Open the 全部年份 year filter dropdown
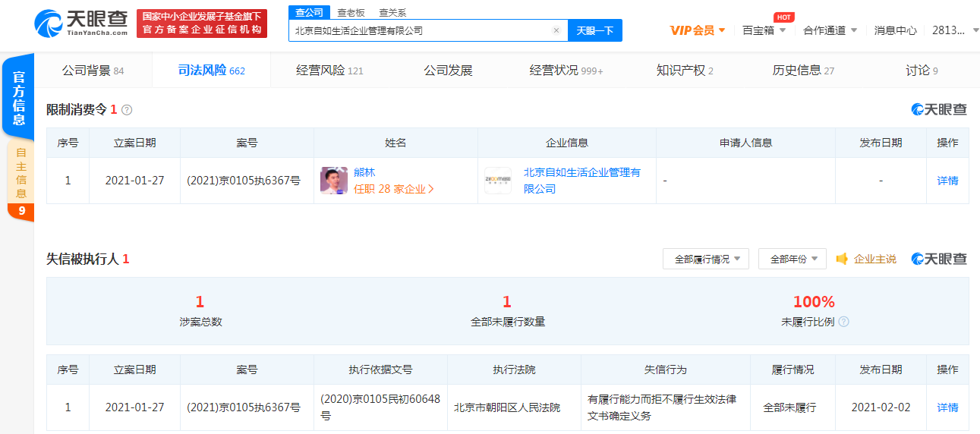The height and width of the screenshot is (434, 980). tap(793, 259)
